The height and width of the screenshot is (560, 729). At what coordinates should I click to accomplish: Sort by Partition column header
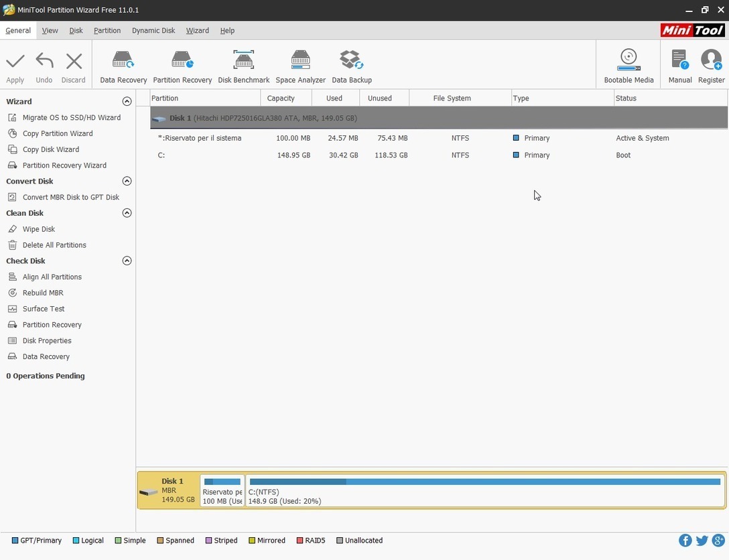pyautogui.click(x=205, y=98)
